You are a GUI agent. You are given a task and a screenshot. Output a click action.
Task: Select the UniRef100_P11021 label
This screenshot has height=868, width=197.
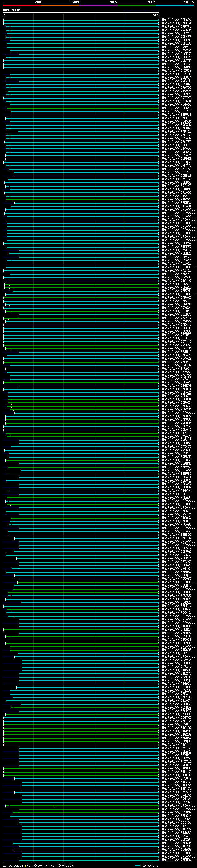click(177, 264)
